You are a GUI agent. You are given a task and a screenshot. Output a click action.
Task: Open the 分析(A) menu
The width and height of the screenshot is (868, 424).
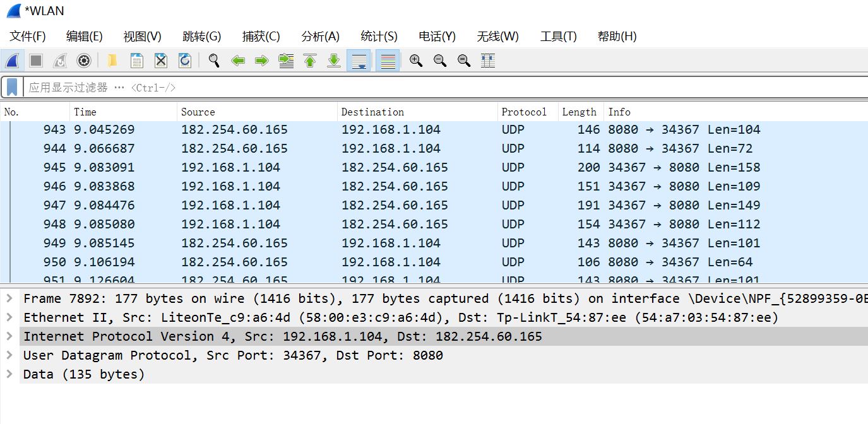click(320, 37)
